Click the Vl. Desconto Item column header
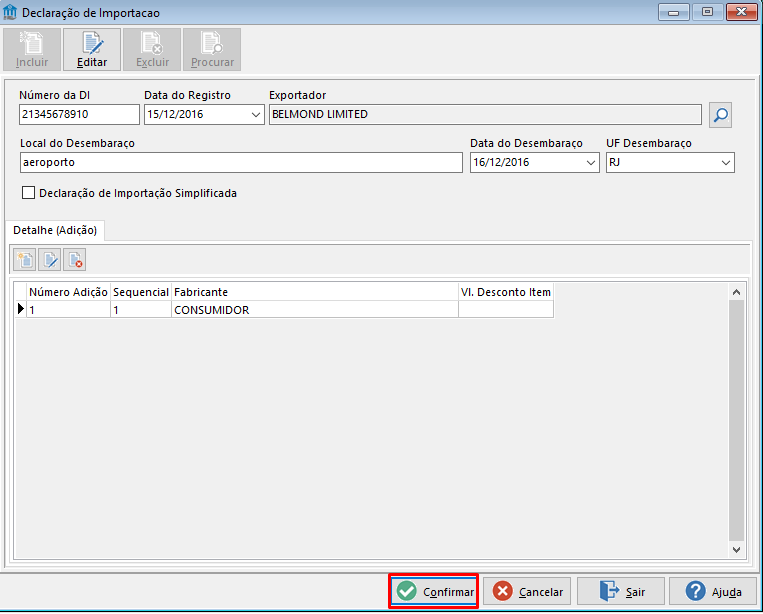Image resolution: width=763 pixels, height=614 pixels. pos(506,292)
